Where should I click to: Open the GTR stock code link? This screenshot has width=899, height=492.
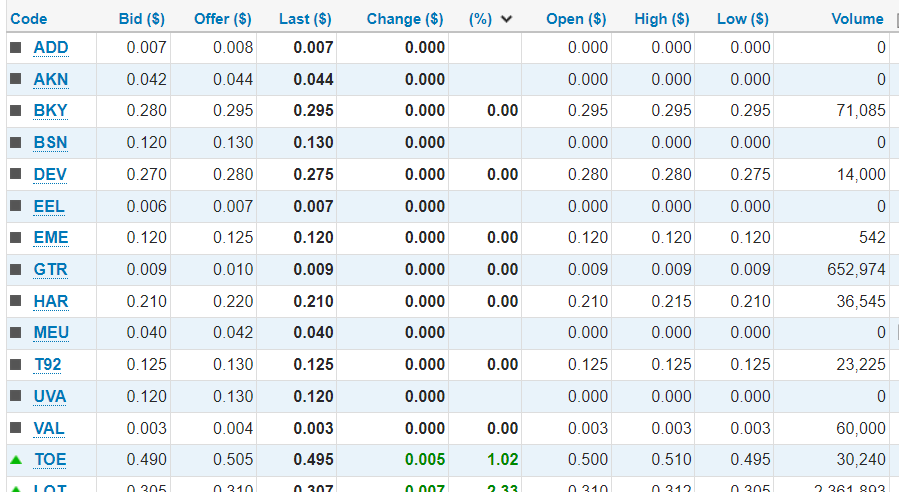tap(50, 270)
